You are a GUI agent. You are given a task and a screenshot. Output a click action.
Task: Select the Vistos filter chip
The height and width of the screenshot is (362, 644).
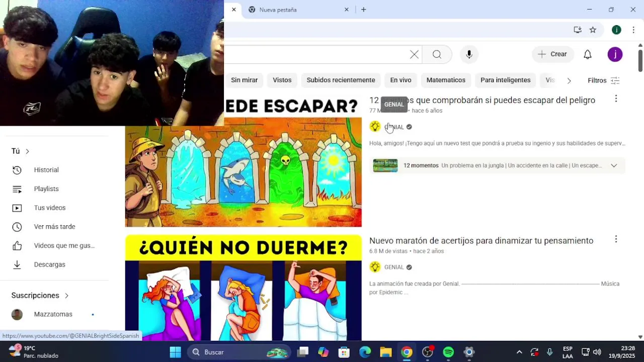point(282,80)
